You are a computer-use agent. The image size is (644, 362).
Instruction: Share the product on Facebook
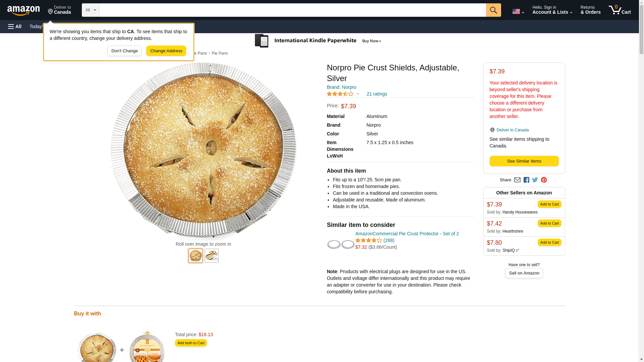(x=526, y=180)
